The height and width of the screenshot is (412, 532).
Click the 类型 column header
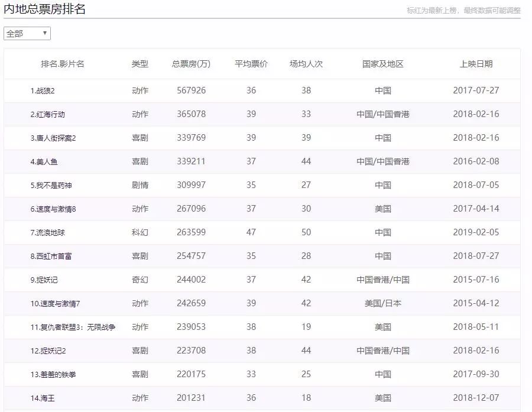[x=140, y=64]
